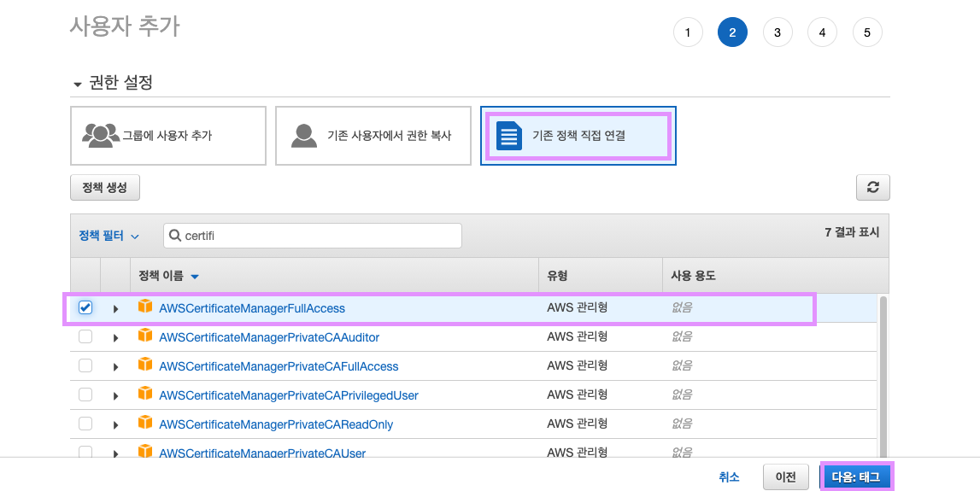Select 기존 정책 직접 연결 option

tap(578, 136)
